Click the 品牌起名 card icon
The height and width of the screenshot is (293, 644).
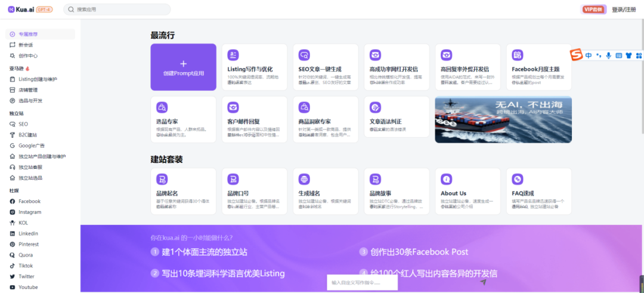coord(162,179)
